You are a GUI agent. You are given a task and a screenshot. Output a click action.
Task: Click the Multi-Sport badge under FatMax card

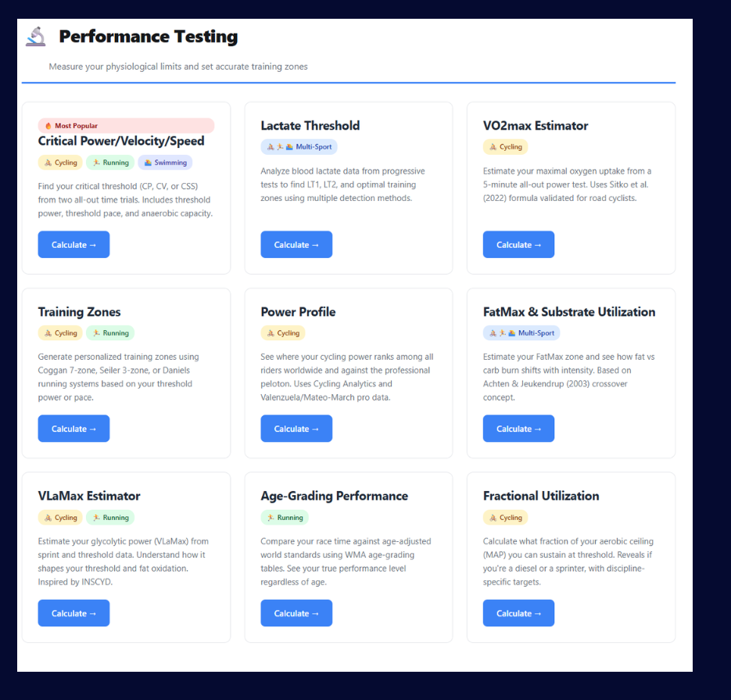[521, 333]
